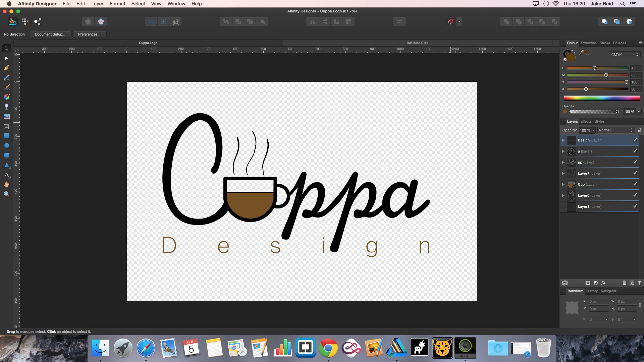
Task: Switch to the Swatches tab
Action: [x=588, y=43]
